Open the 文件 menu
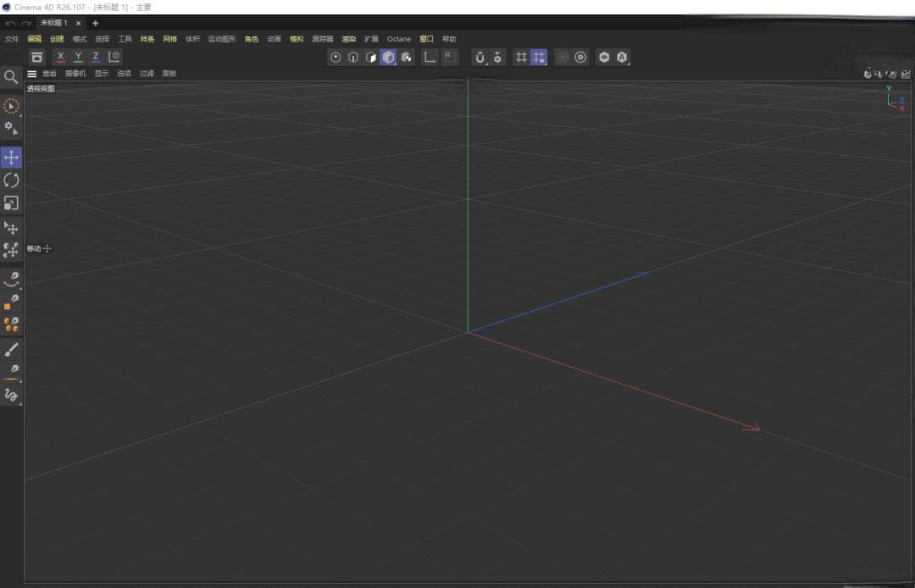The image size is (915, 588). [12, 39]
